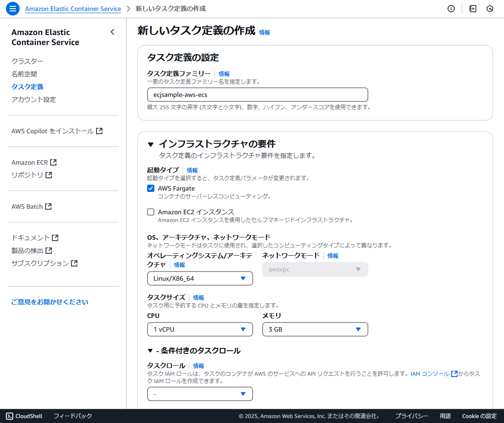Open the タスクロール dropdown
This screenshot has width=504, height=423.
200,394
